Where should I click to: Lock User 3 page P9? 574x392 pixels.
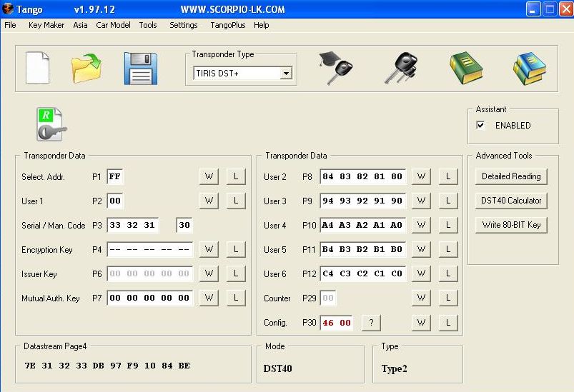click(x=448, y=201)
